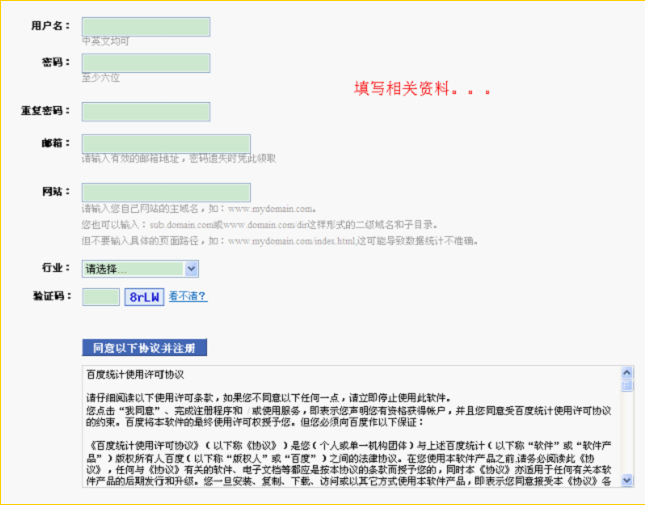Viewport: 645px width, 505px height.
Task: Click the 看不清? refresh captcha link
Action: [x=188, y=296]
